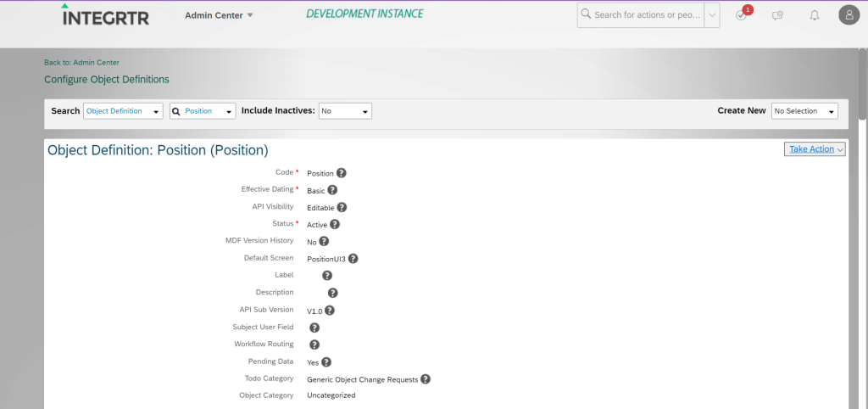Open the Admin Center navigation menu

click(219, 15)
